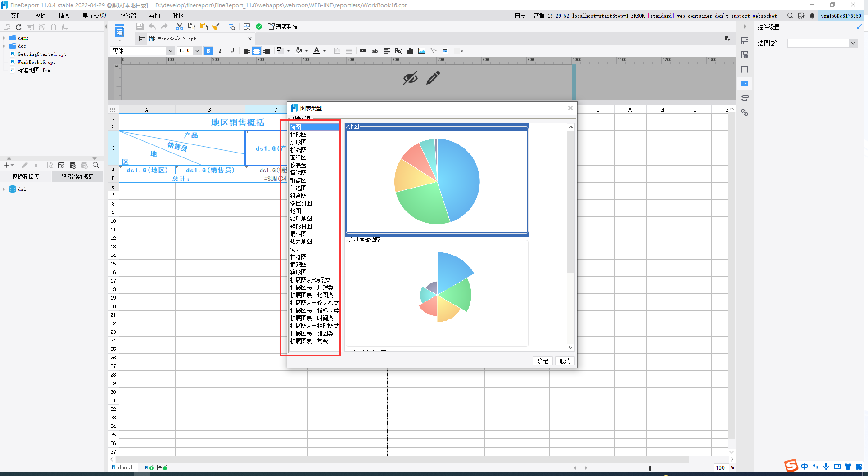Image resolution: width=868 pixels, height=476 pixels.
Task: Click the sheet1 tab at bottom
Action: click(x=122, y=467)
